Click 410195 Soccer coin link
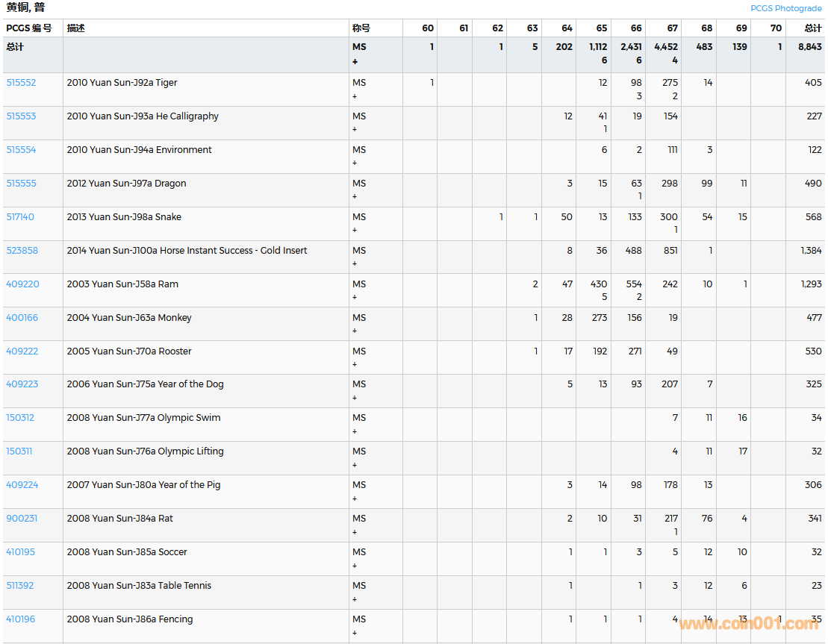 20,552
